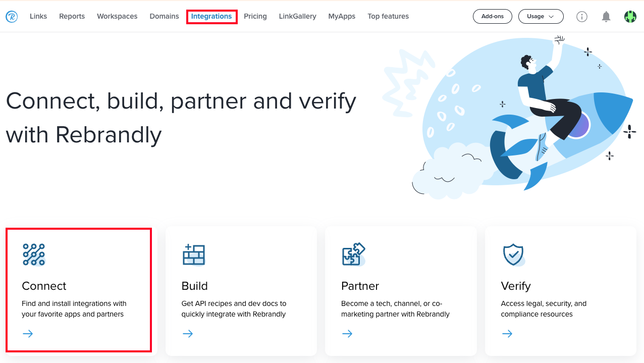Open the Connect card title
This screenshot has width=644, height=363.
coord(44,286)
